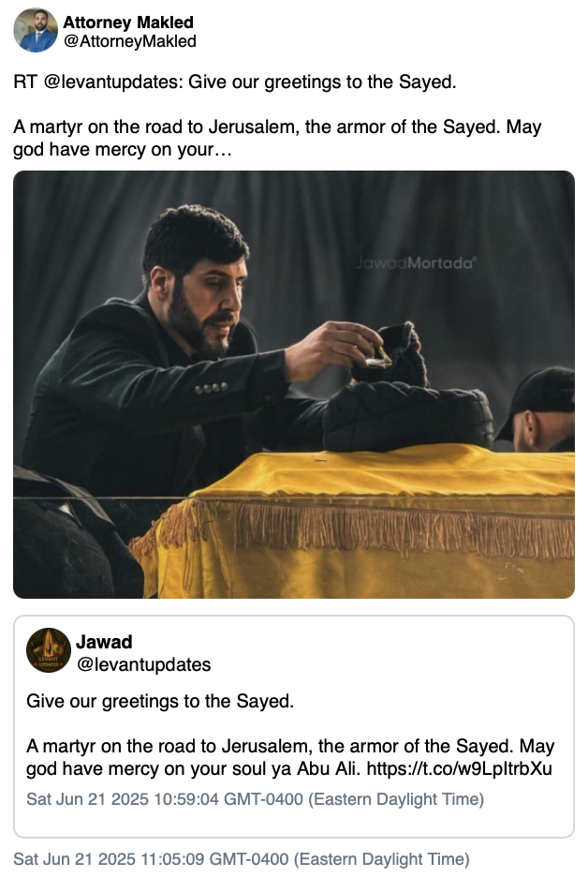This screenshot has width=588, height=892.
Task: Click the "RT" prefix of the tweet
Action: 25,82
